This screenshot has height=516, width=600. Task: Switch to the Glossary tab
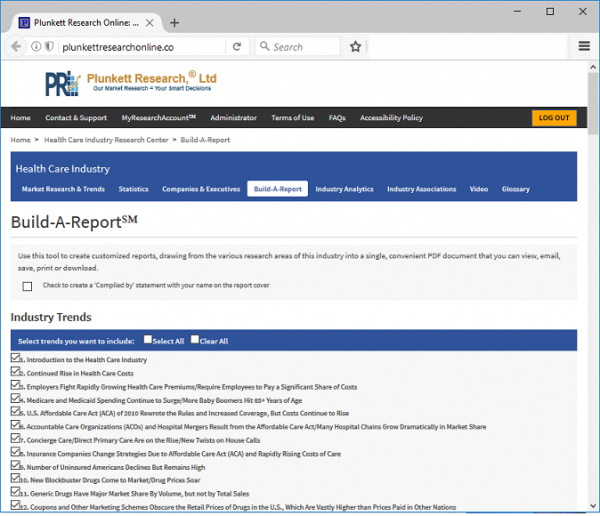[x=516, y=189]
